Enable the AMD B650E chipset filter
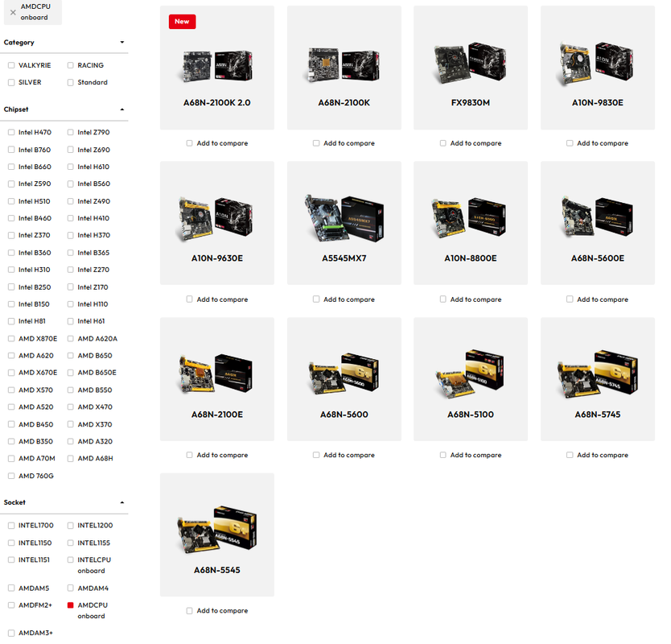Viewport: 671px width, 644px height. [x=71, y=373]
